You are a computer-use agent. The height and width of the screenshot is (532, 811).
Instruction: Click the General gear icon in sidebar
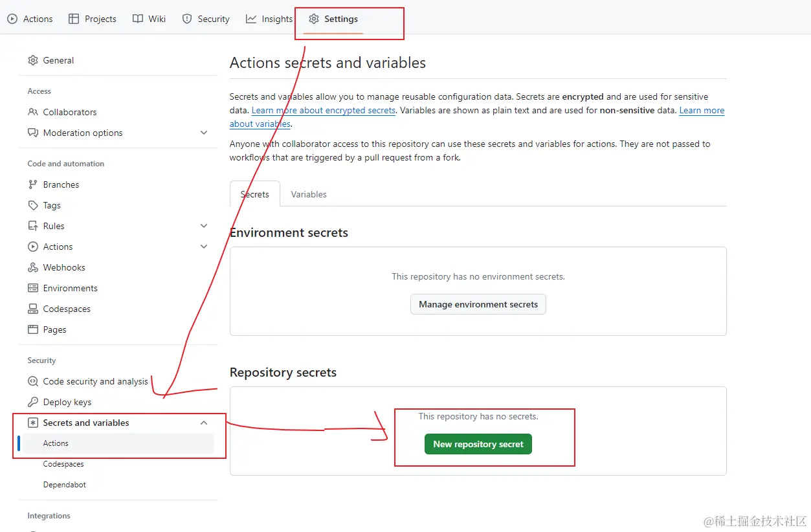click(33, 60)
